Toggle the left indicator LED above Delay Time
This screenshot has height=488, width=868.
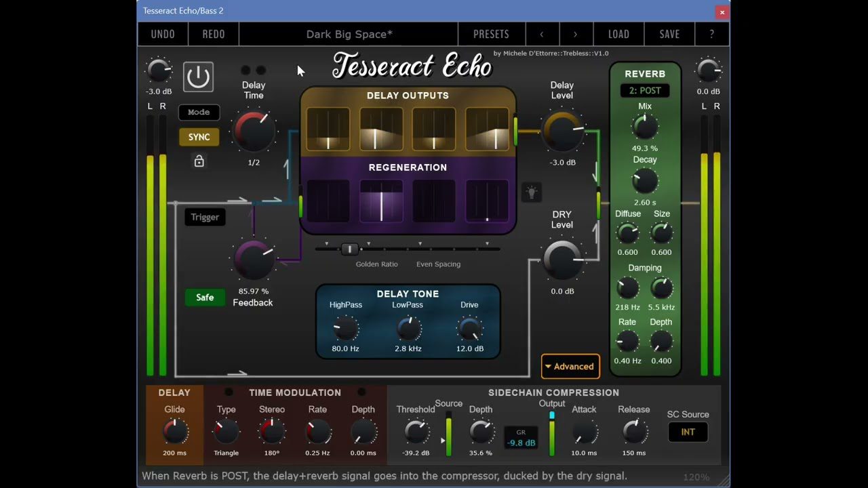(245, 70)
